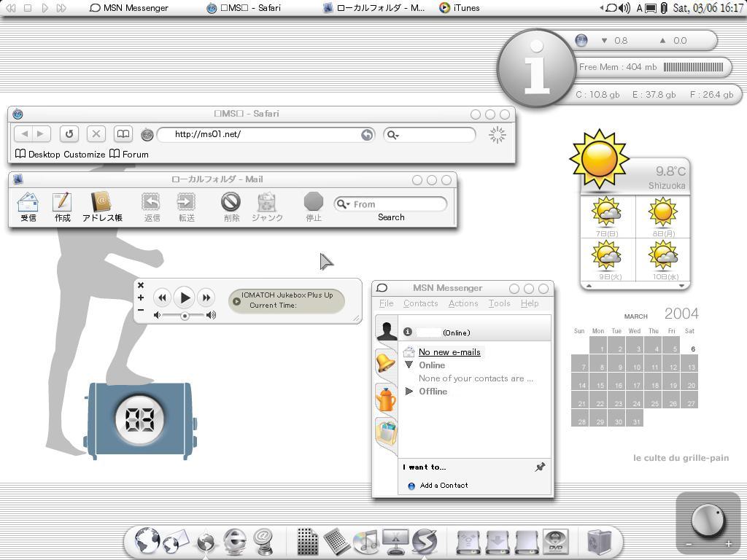Select the shopping bag tab in MSN Messenger
The height and width of the screenshot is (560, 747).
(387, 433)
